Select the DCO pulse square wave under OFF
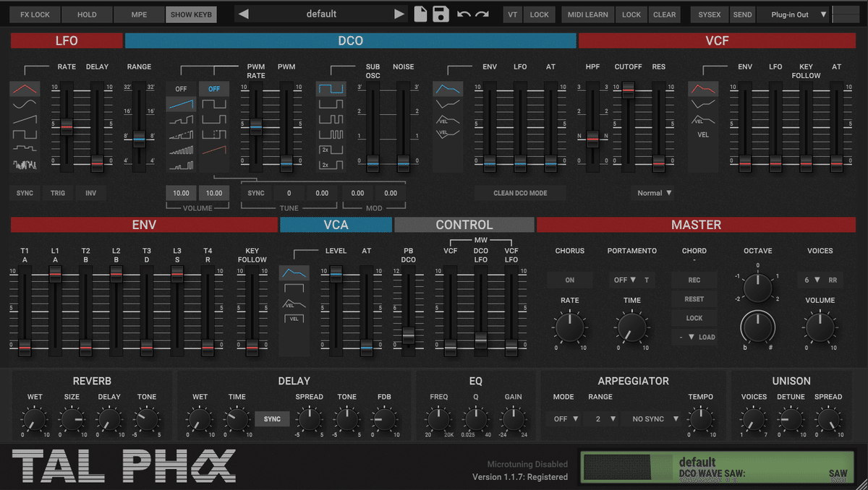The width and height of the screenshot is (868, 490). click(x=214, y=104)
